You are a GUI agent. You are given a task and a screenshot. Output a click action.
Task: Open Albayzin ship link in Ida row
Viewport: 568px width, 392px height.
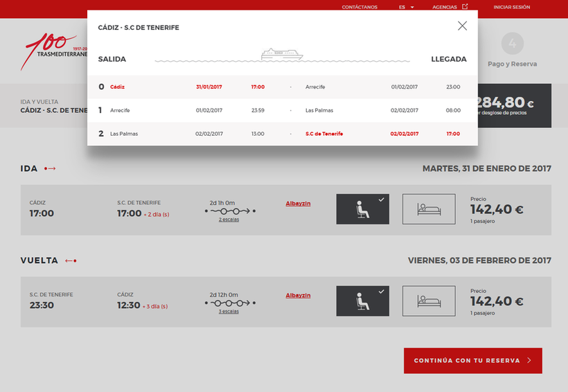[x=298, y=204]
